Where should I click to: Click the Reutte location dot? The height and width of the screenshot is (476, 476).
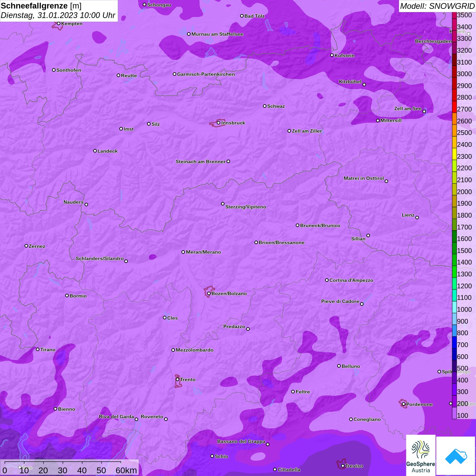[x=118, y=75]
